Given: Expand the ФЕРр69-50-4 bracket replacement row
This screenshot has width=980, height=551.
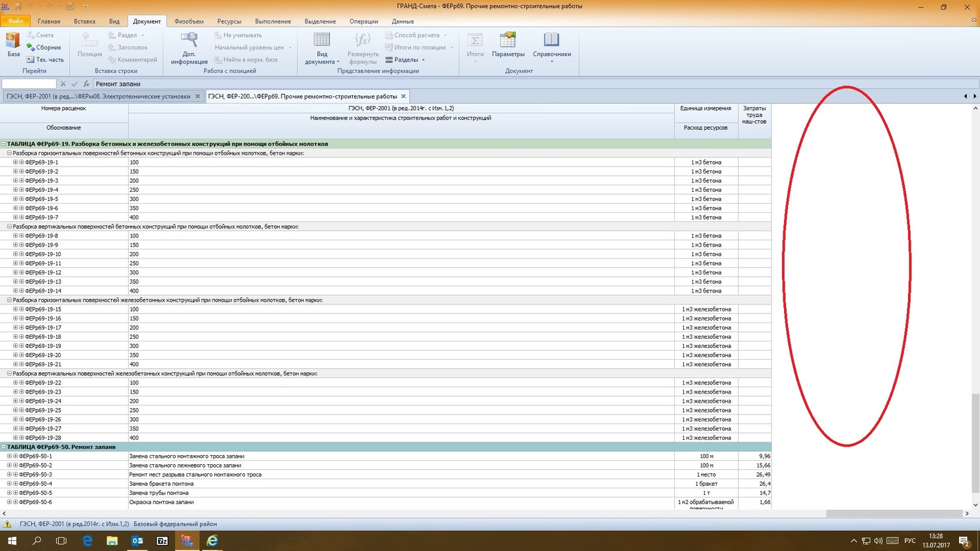Looking at the screenshot, I should (x=10, y=484).
